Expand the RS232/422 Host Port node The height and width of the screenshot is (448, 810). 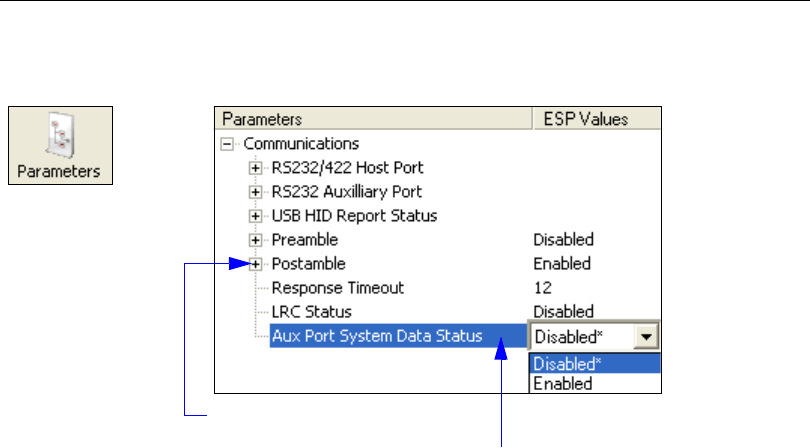(256, 168)
